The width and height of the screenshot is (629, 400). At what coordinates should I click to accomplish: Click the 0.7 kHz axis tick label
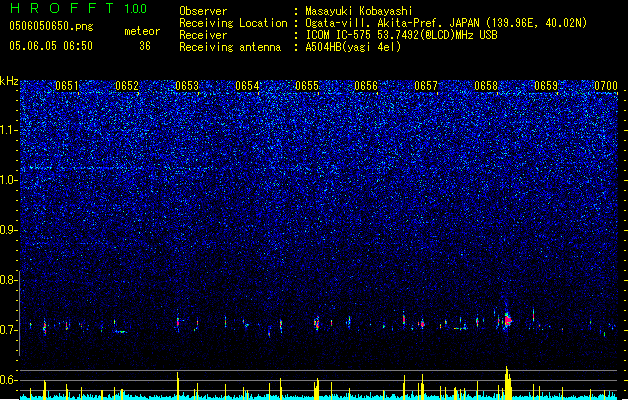tap(9, 330)
